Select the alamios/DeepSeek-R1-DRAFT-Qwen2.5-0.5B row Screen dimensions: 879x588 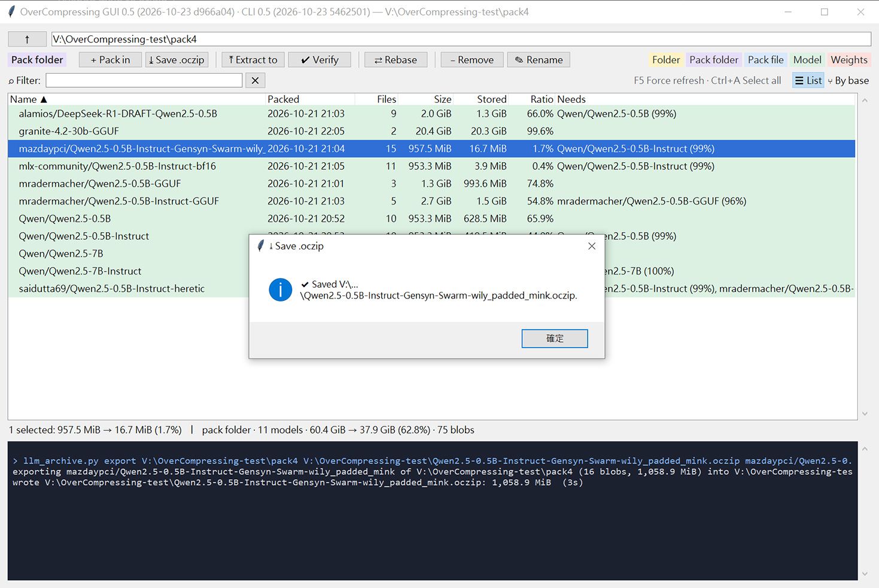pos(431,114)
